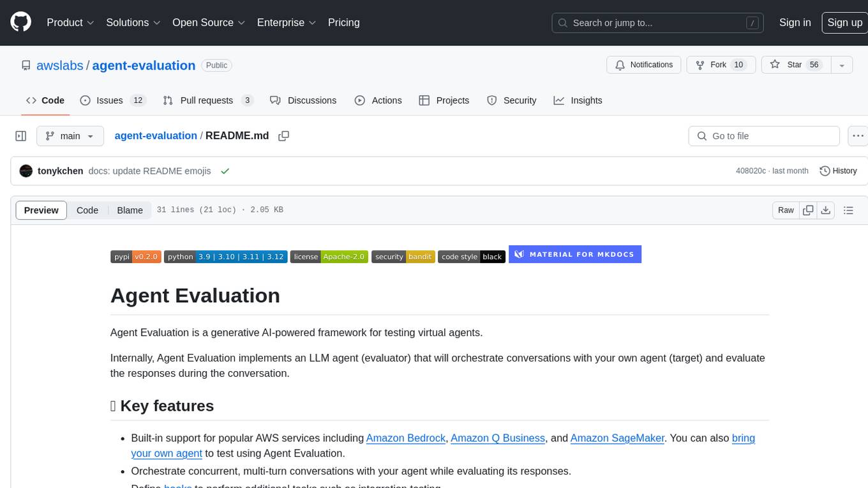Viewport: 868px width, 488px height.
Task: Select the Code view
Action: (x=87, y=210)
